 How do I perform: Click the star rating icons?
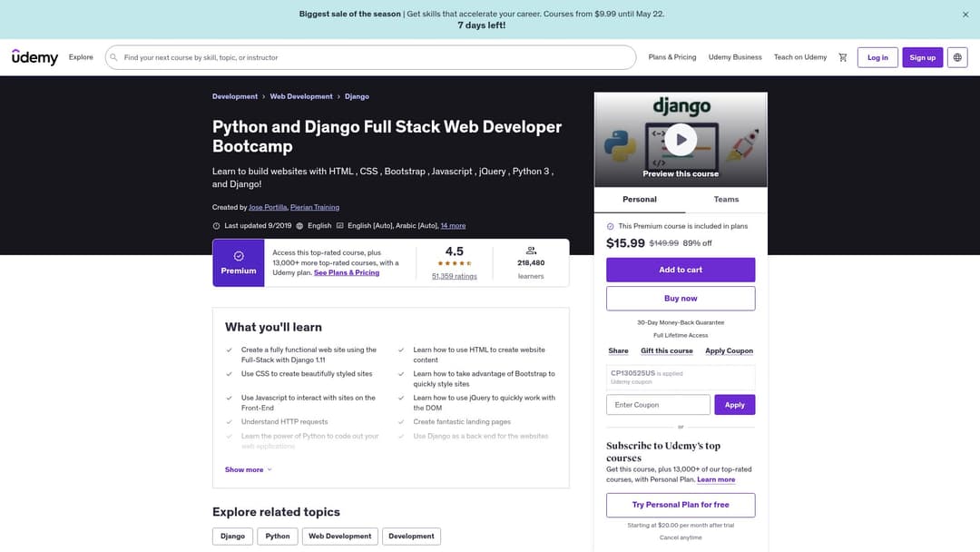(455, 263)
